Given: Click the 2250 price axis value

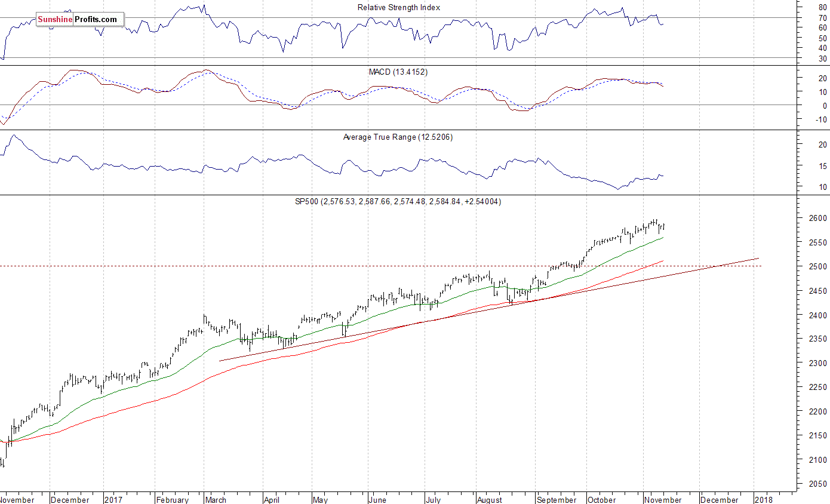Looking at the screenshot, I should 818,388.
